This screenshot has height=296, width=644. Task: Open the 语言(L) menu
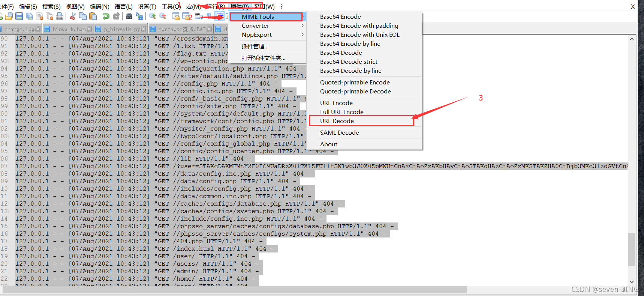tap(123, 6)
